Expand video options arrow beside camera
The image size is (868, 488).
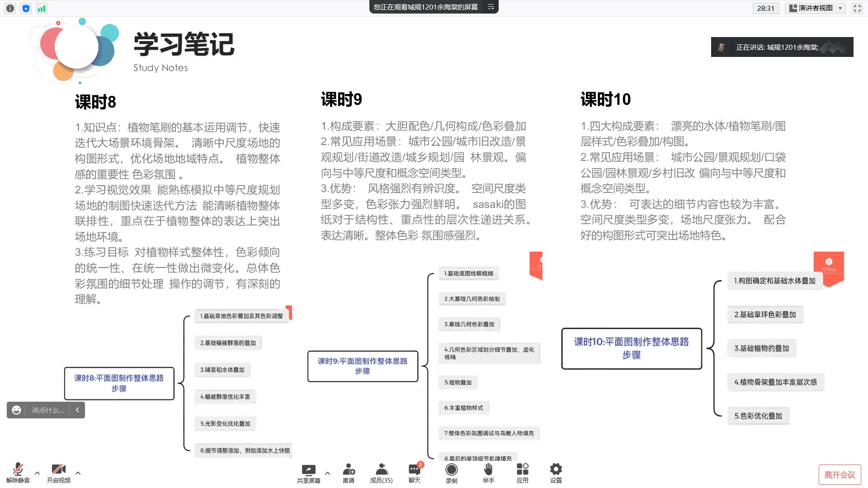point(78,473)
